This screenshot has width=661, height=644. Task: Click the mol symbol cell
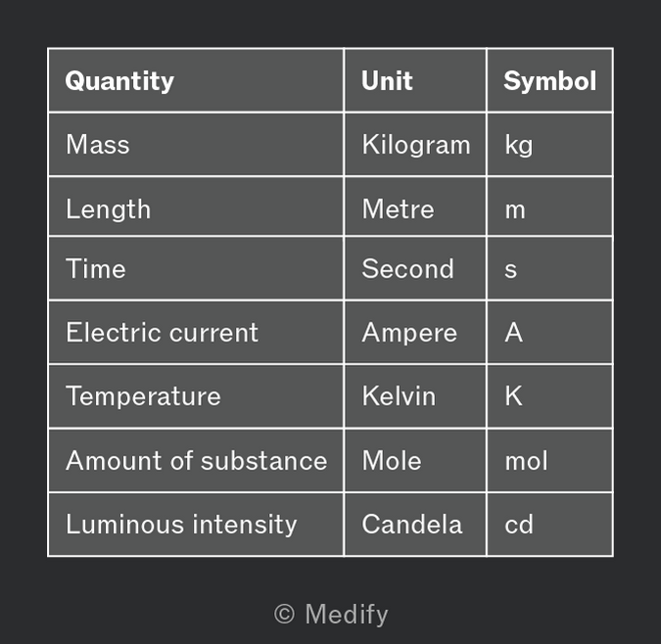coord(549,460)
